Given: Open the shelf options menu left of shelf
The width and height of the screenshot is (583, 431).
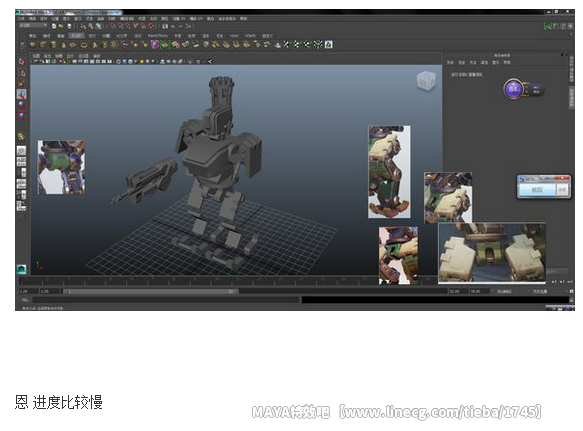Looking at the screenshot, I should pos(22,45).
